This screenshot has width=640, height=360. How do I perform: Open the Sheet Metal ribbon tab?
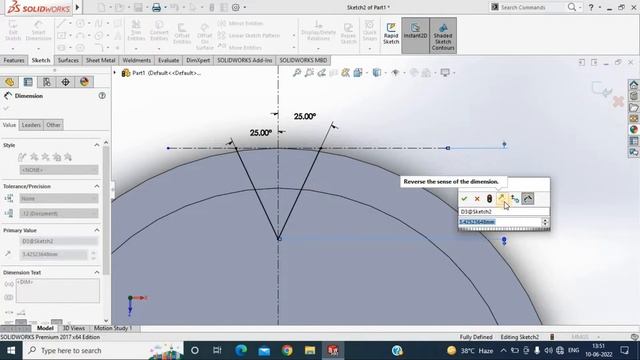(x=100, y=60)
